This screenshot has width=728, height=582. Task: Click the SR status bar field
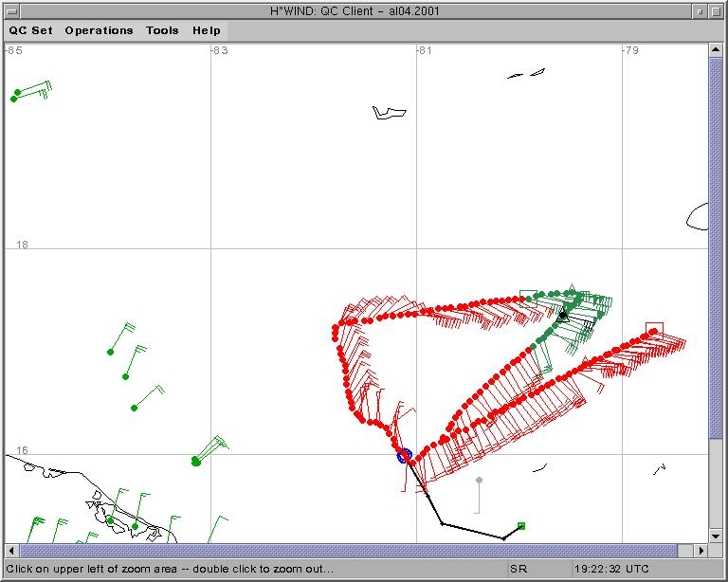519,569
